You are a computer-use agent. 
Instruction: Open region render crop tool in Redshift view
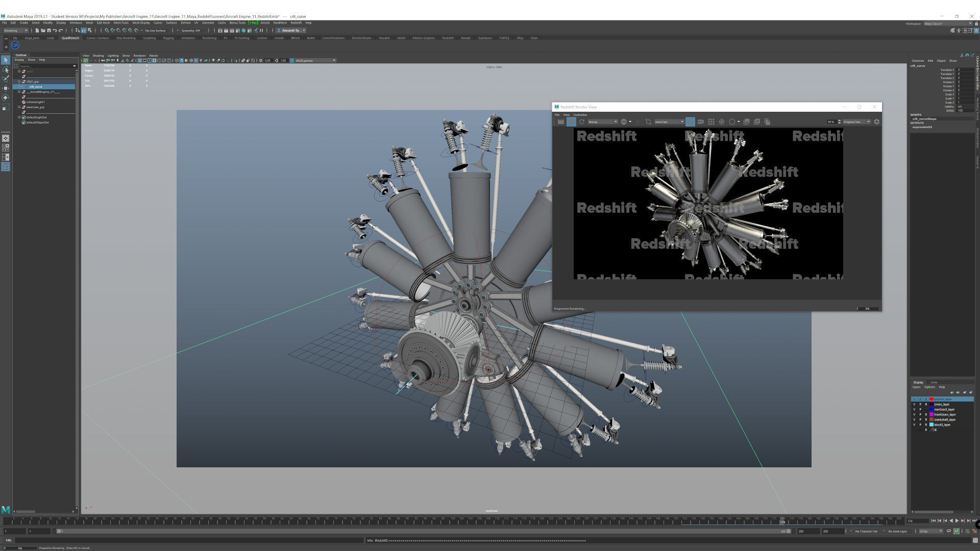[x=649, y=121]
